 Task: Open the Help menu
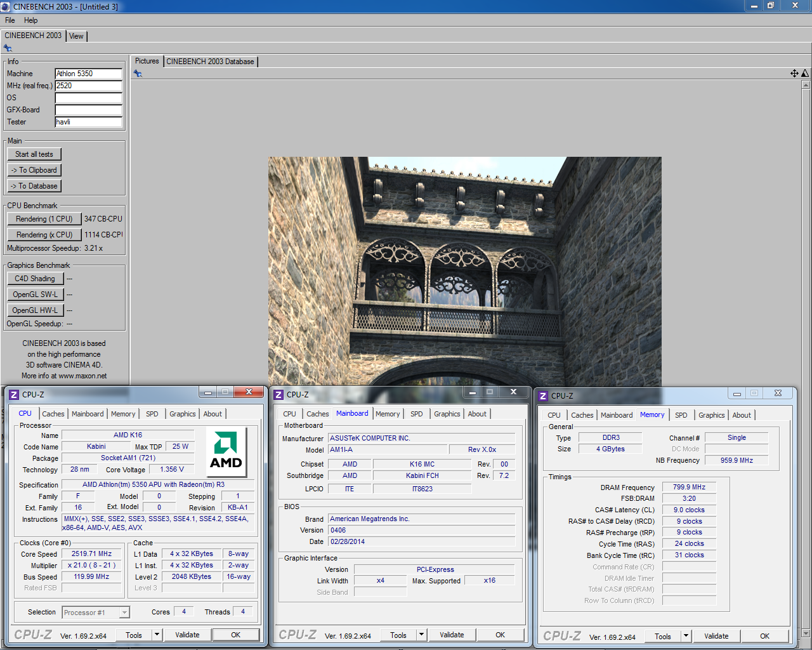tap(31, 20)
